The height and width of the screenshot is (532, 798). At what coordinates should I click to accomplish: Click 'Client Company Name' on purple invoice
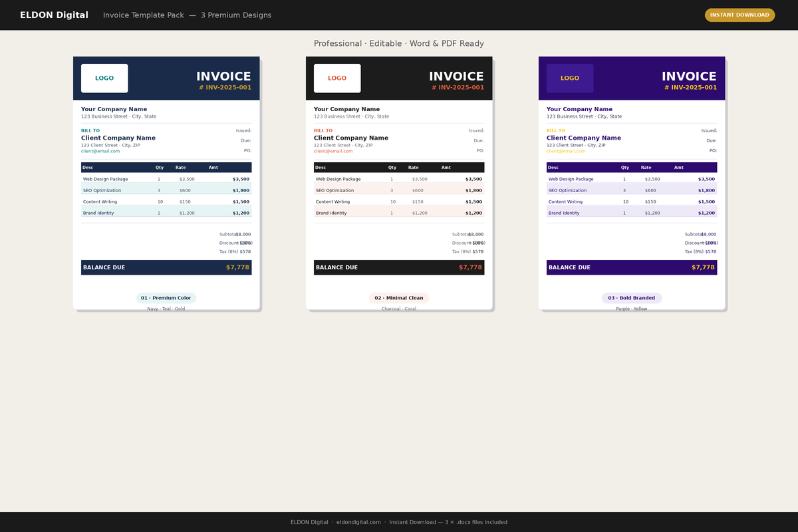point(584,138)
